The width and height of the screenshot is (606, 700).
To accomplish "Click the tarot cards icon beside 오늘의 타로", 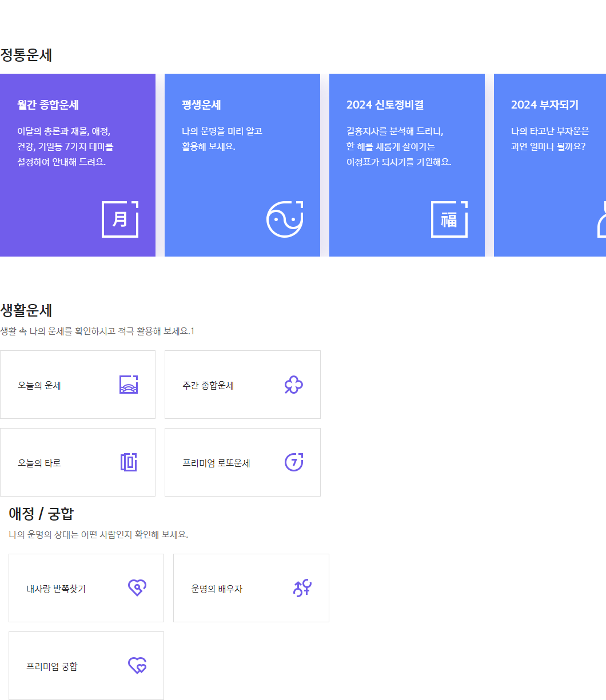I will [129, 462].
